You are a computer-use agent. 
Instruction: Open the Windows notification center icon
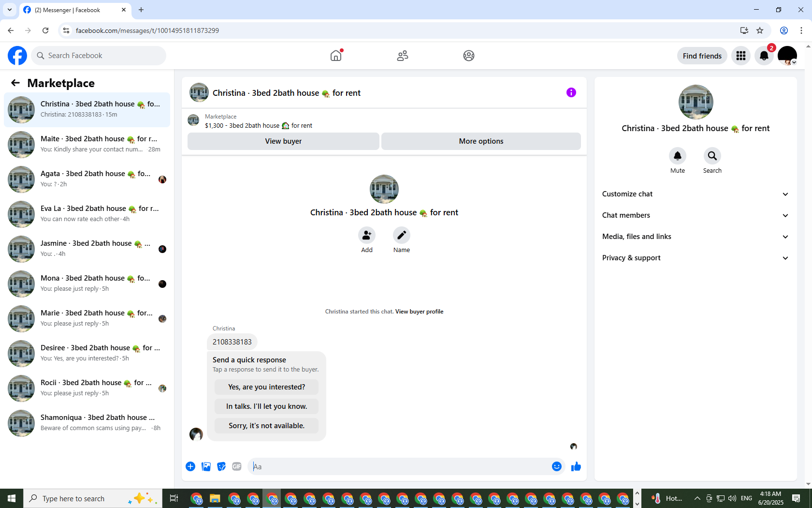(x=796, y=498)
